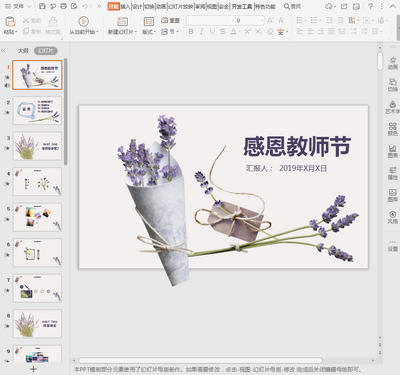Viewport: 400px width, 375px height.
Task: Click the Superscript X² icon
Action: click(x=248, y=31)
